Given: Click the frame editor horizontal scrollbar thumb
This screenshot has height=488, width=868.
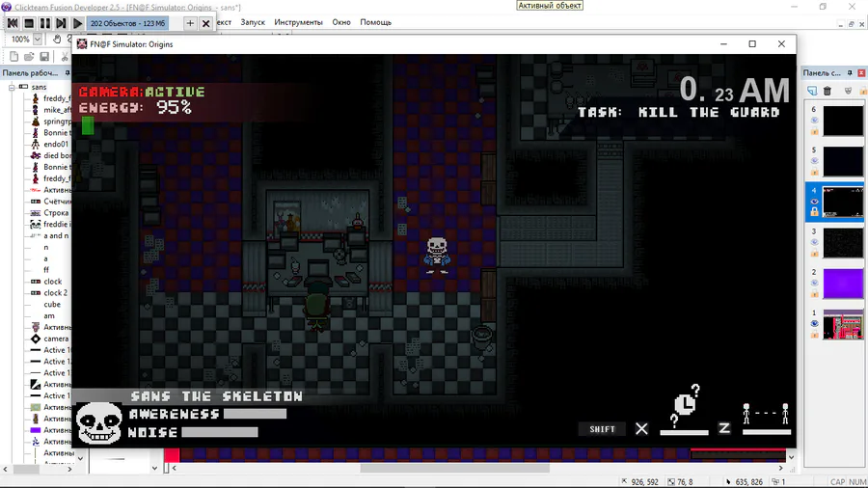Looking at the screenshot, I should tap(454, 468).
